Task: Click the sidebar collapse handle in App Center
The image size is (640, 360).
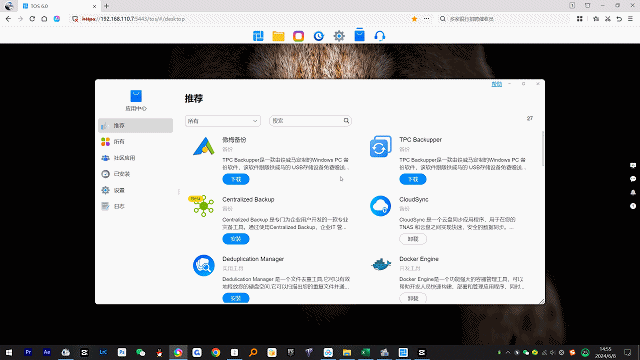Action: pos(178,191)
